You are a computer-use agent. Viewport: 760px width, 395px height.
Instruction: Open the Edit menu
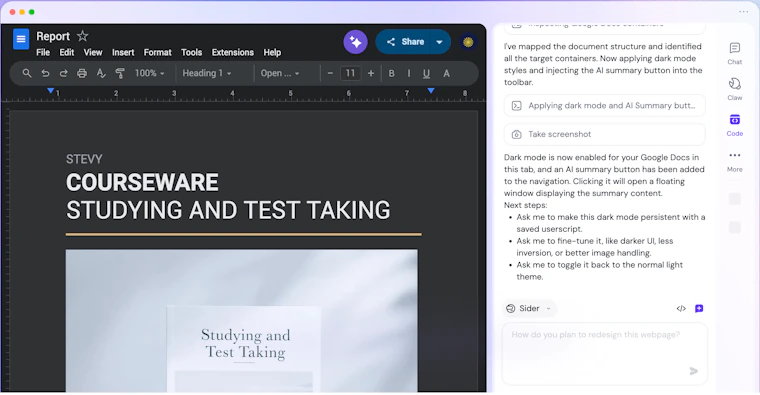66,52
